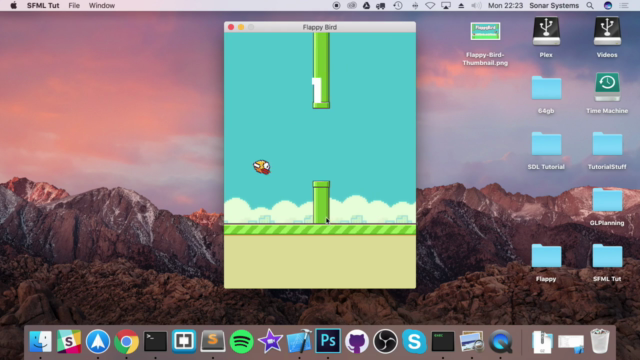Select the Flappy-Bird-Thumbnail.png desktop file
The width and height of the screenshot is (640, 360).
[485, 32]
